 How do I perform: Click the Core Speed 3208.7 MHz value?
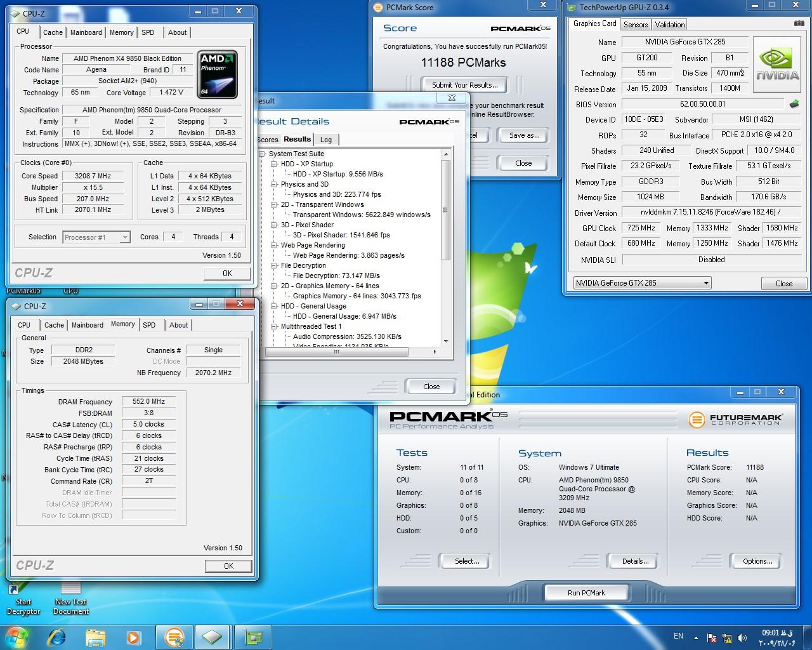93,176
